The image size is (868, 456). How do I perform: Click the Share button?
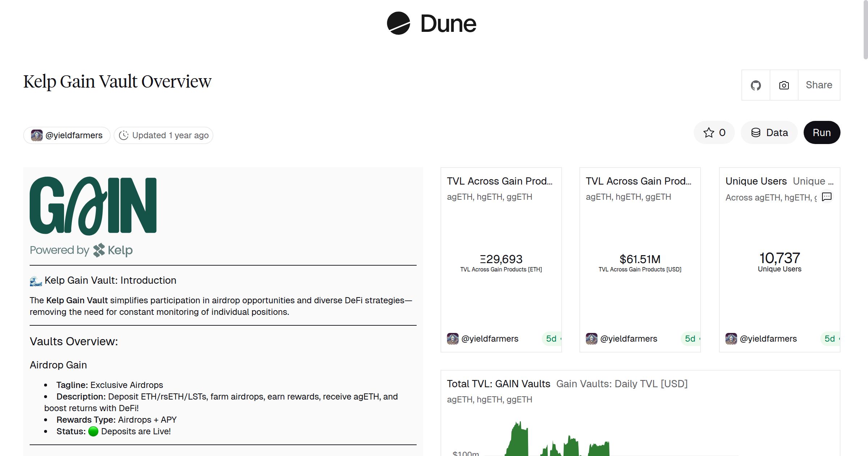[819, 85]
